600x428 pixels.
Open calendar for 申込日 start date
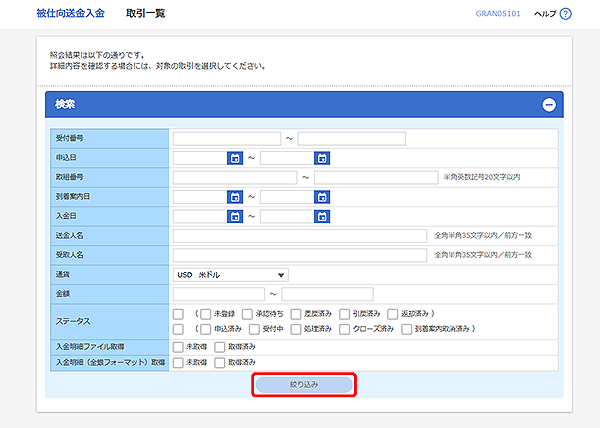[x=235, y=158]
